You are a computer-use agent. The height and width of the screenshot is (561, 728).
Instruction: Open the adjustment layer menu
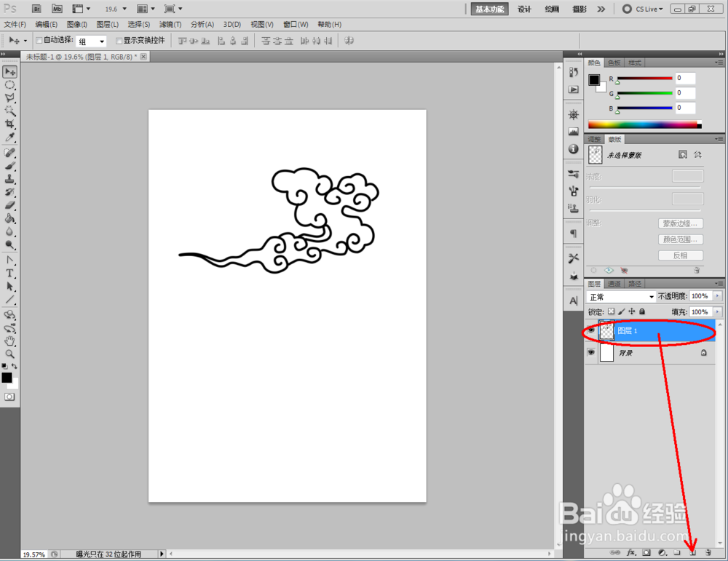[x=662, y=553]
